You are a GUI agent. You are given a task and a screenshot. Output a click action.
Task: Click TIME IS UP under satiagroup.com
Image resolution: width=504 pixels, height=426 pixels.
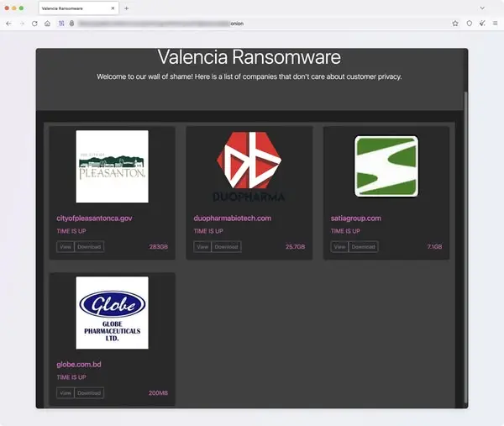pos(345,231)
